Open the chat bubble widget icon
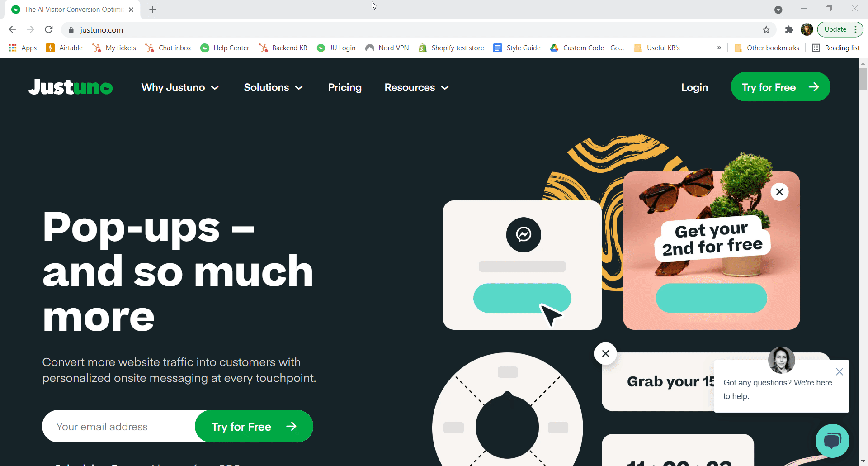The width and height of the screenshot is (868, 466). (832, 441)
